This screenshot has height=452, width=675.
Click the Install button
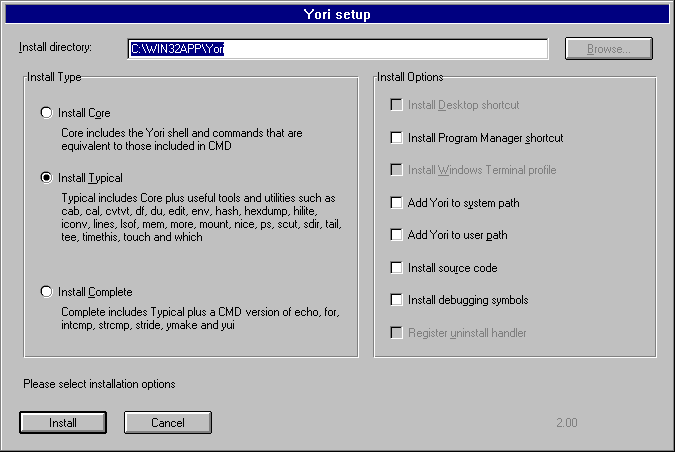tap(63, 423)
